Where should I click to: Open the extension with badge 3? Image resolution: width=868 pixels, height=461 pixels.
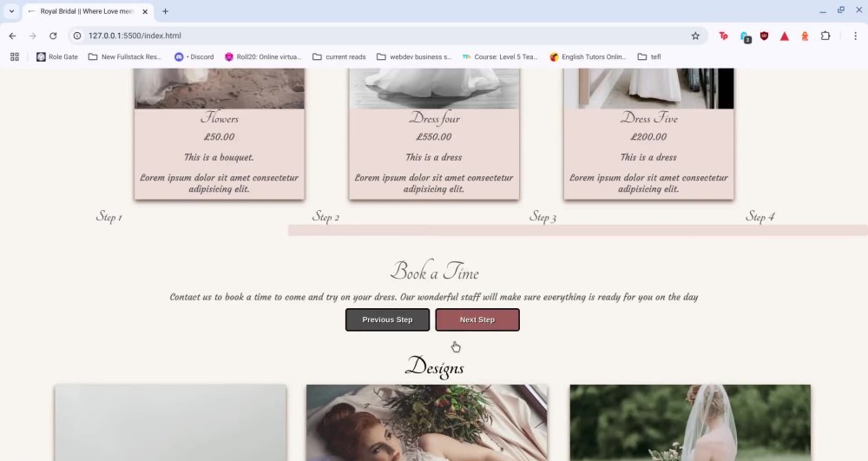click(x=745, y=36)
